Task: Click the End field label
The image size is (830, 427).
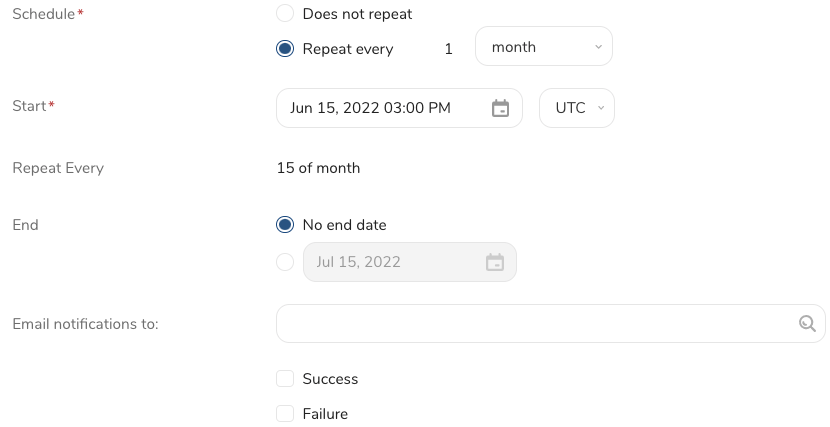Action: [x=25, y=225]
